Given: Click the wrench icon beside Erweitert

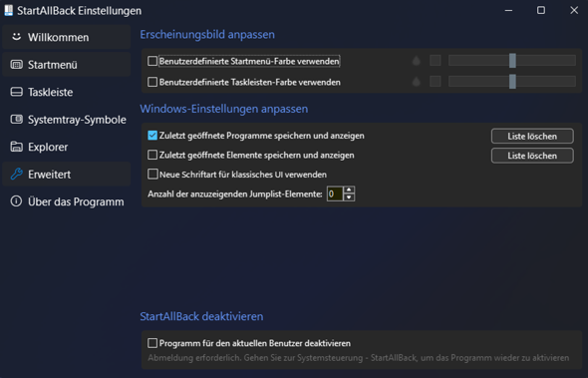Looking at the screenshot, I should click(16, 175).
